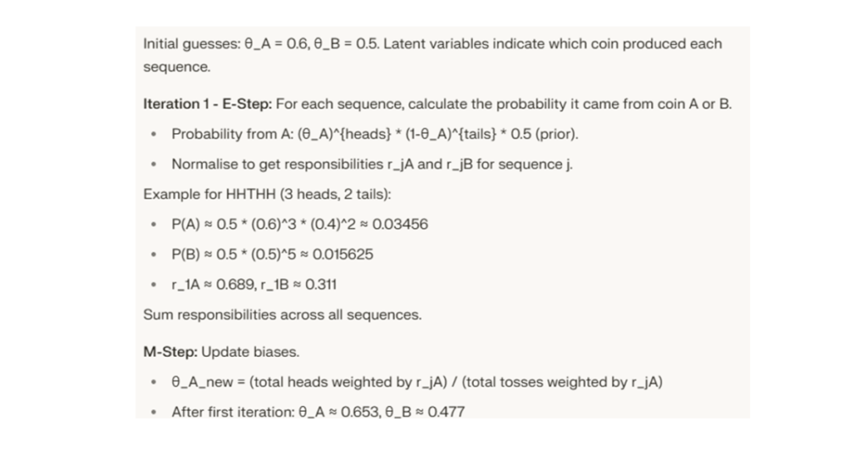Click the value 0.03456
The image size is (868, 456).
[401, 225]
